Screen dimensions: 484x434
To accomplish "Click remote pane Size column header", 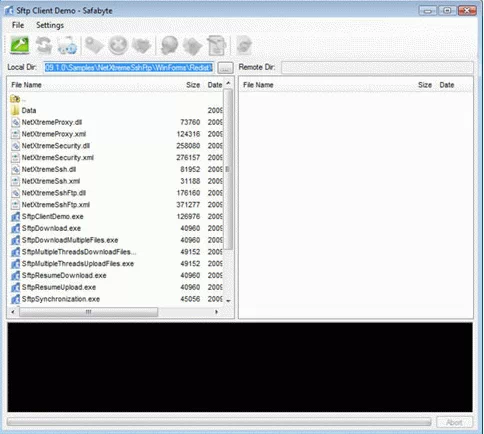I will tap(425, 85).
